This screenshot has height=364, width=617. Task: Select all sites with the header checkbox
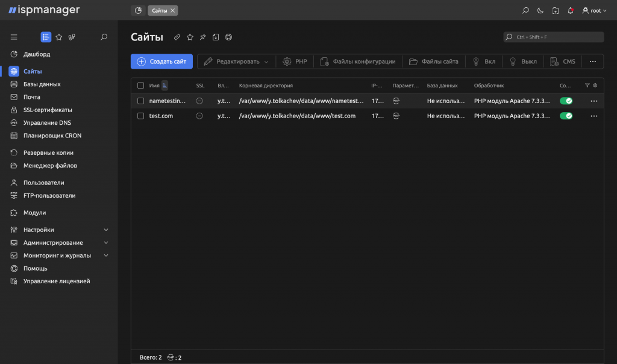[140, 86]
